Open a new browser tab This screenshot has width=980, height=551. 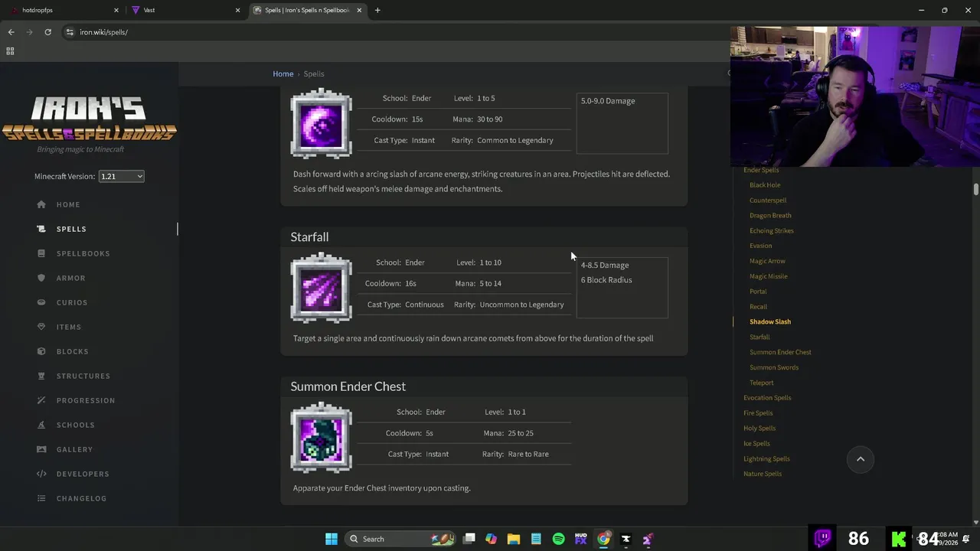377,10
